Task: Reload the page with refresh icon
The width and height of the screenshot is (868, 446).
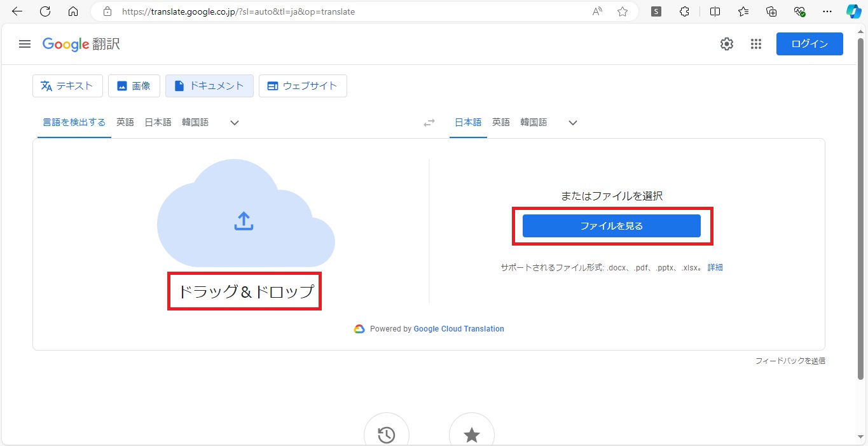Action: click(45, 11)
